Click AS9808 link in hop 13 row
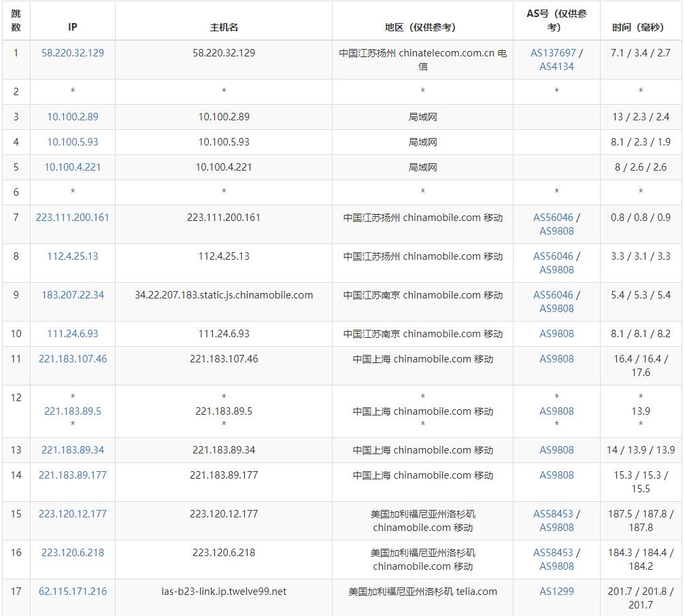Screen dimensions: 685x616 [x=556, y=449]
